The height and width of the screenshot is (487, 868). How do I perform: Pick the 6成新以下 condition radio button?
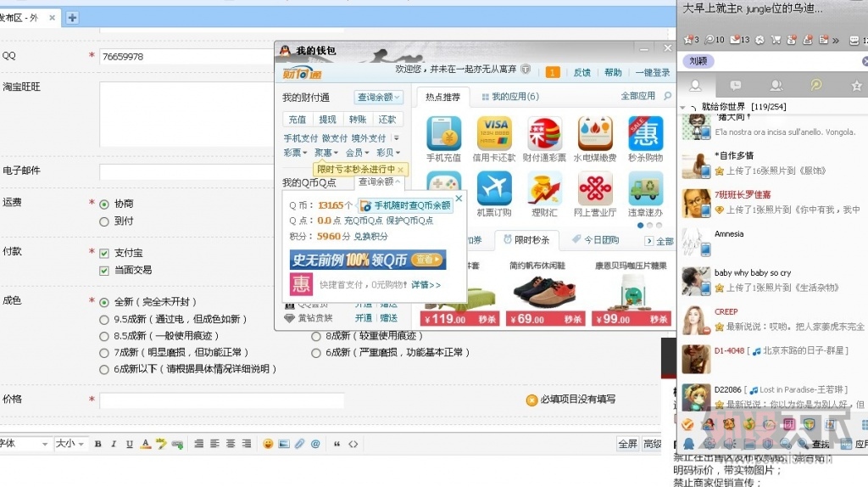pyautogui.click(x=104, y=370)
